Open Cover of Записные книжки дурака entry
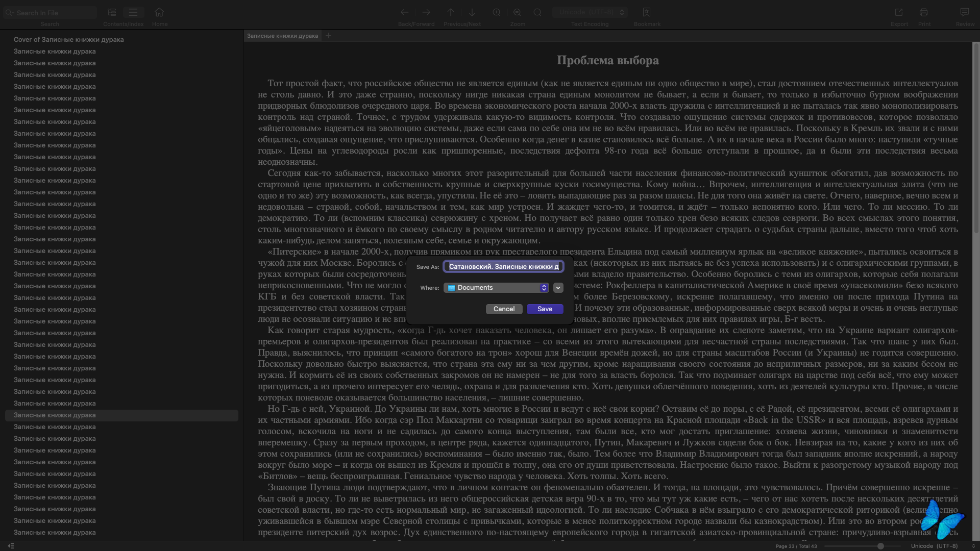Image resolution: width=980 pixels, height=551 pixels. 69,39
